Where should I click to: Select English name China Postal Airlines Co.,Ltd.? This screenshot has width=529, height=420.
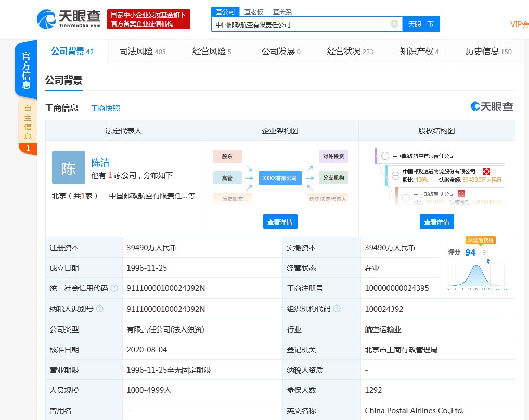[414, 411]
